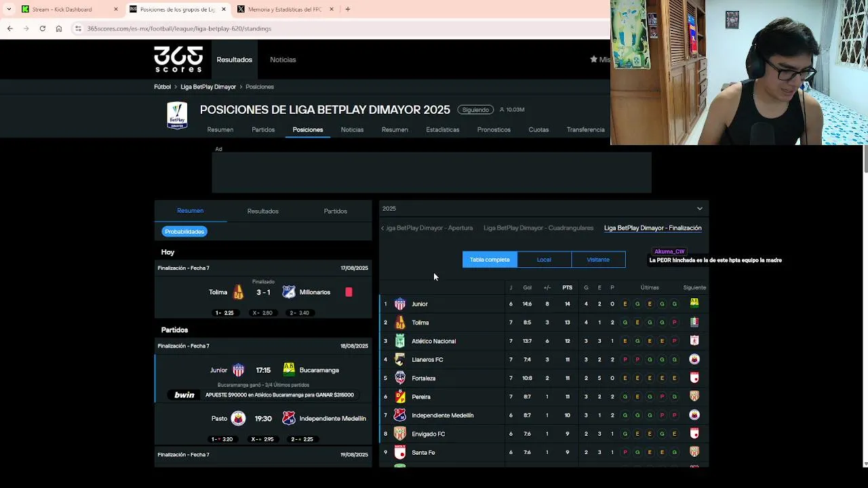Click the Independiente Medellín team name in standings
The width and height of the screenshot is (868, 488).
point(443,415)
